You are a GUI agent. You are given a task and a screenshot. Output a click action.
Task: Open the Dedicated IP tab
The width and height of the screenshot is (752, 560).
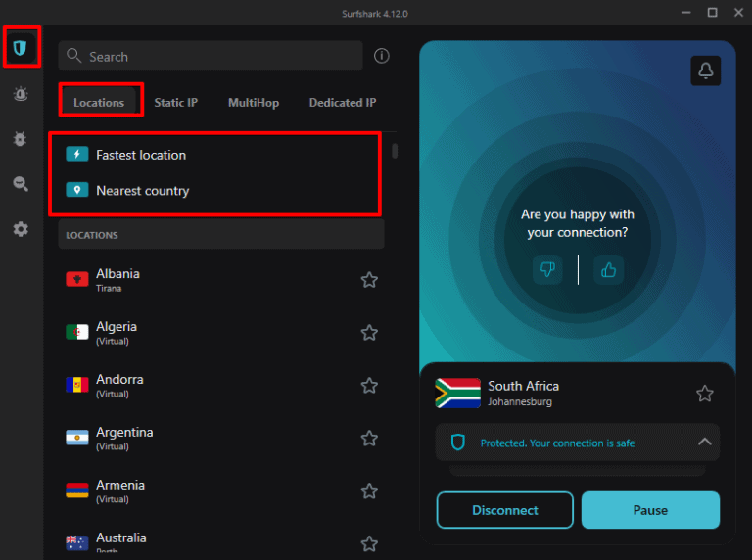pyautogui.click(x=343, y=103)
